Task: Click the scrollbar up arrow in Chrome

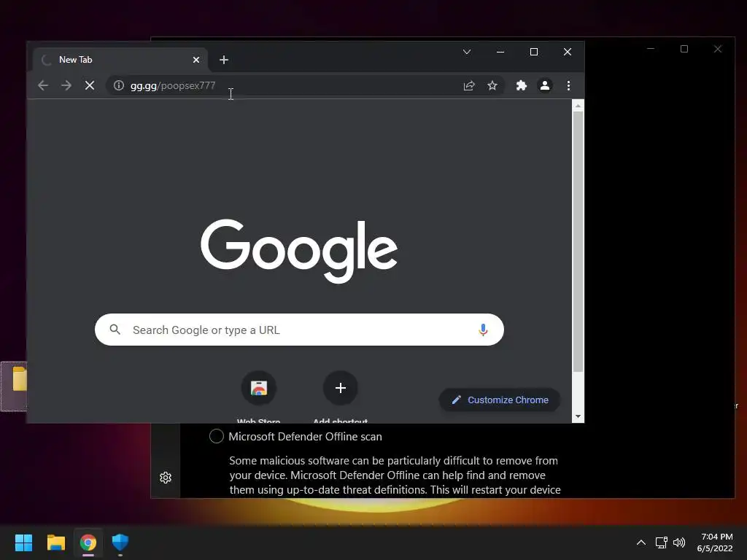Action: coord(578,106)
